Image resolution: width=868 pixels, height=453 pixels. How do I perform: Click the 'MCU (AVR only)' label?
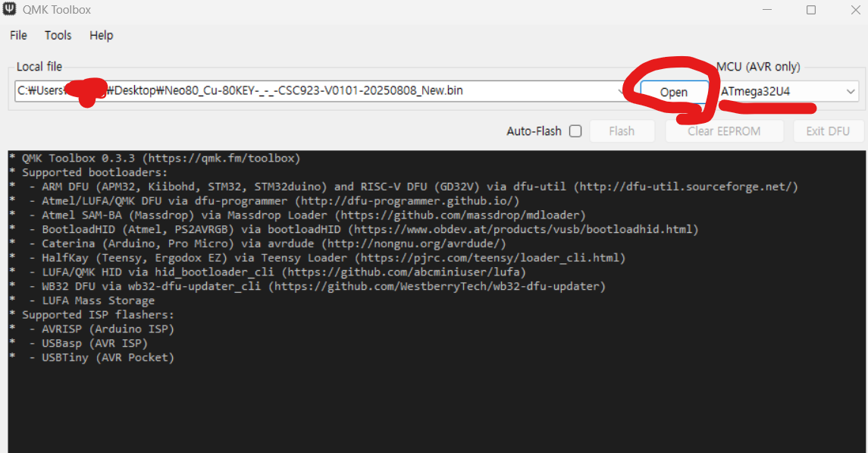pos(758,67)
